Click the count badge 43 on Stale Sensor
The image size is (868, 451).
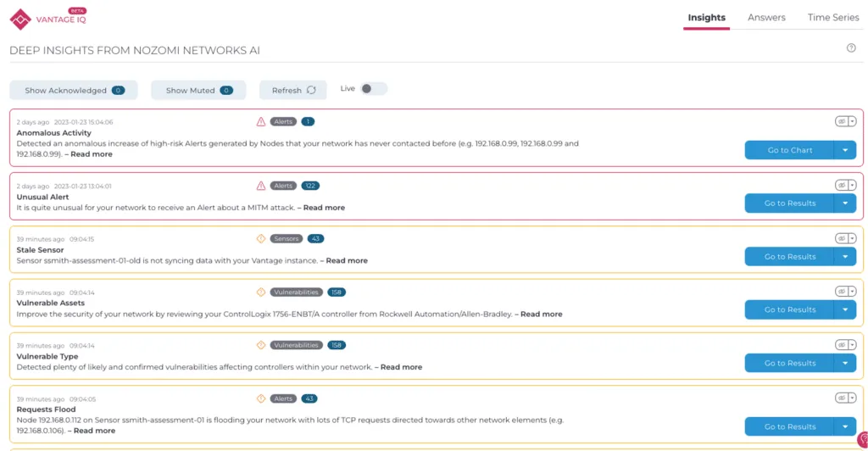[x=315, y=239]
